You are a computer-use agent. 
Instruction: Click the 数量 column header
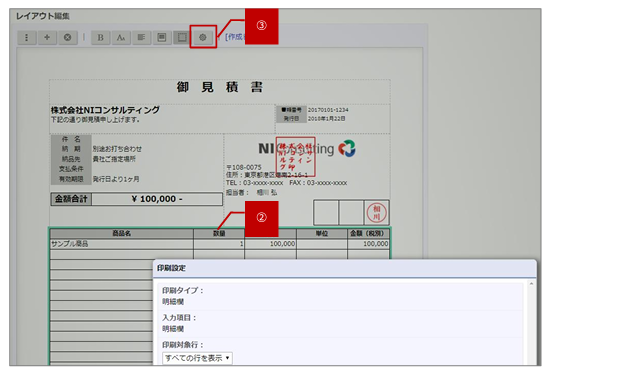(x=219, y=233)
